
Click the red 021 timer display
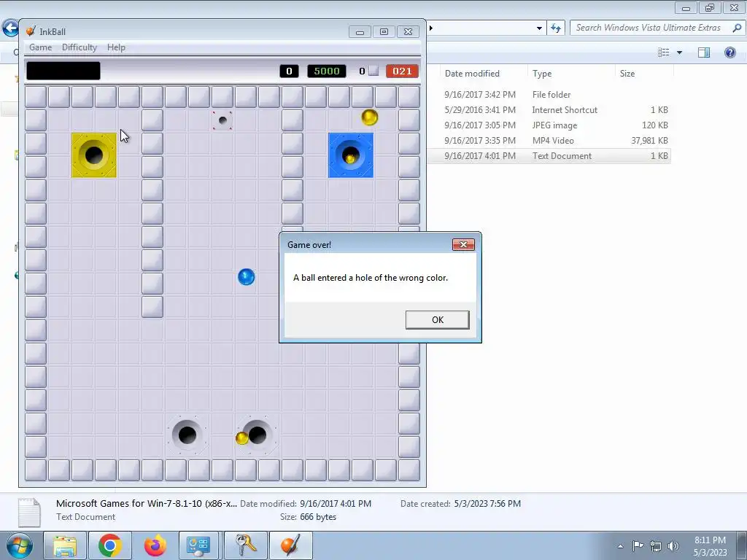coord(402,71)
